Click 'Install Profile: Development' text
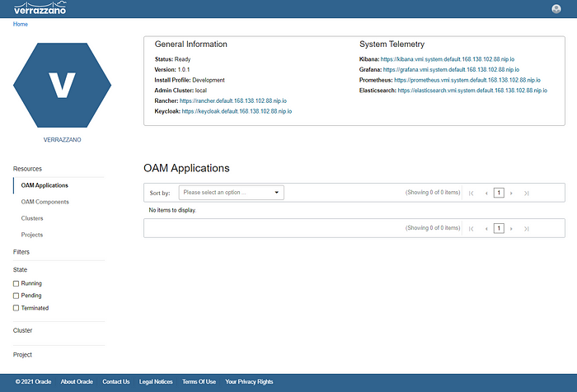This screenshot has width=577, height=392. pos(190,80)
